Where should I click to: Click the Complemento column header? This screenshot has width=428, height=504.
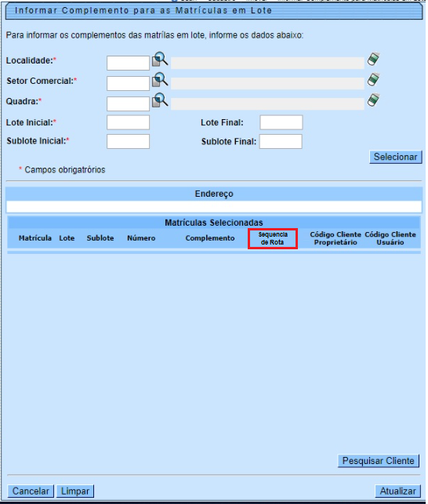[210, 238]
